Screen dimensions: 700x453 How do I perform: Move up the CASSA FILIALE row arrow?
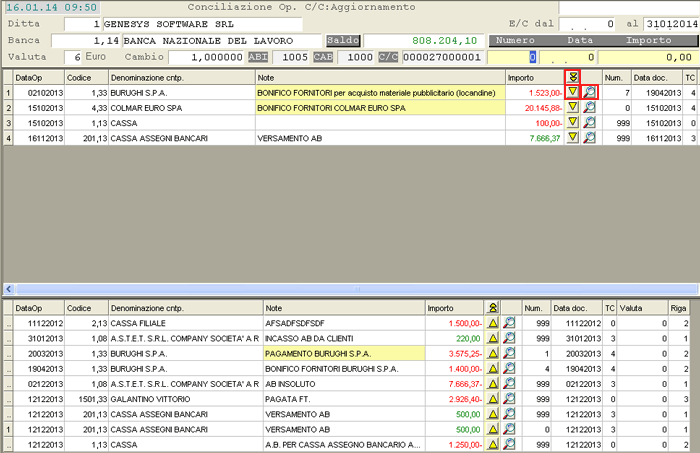[x=492, y=323]
